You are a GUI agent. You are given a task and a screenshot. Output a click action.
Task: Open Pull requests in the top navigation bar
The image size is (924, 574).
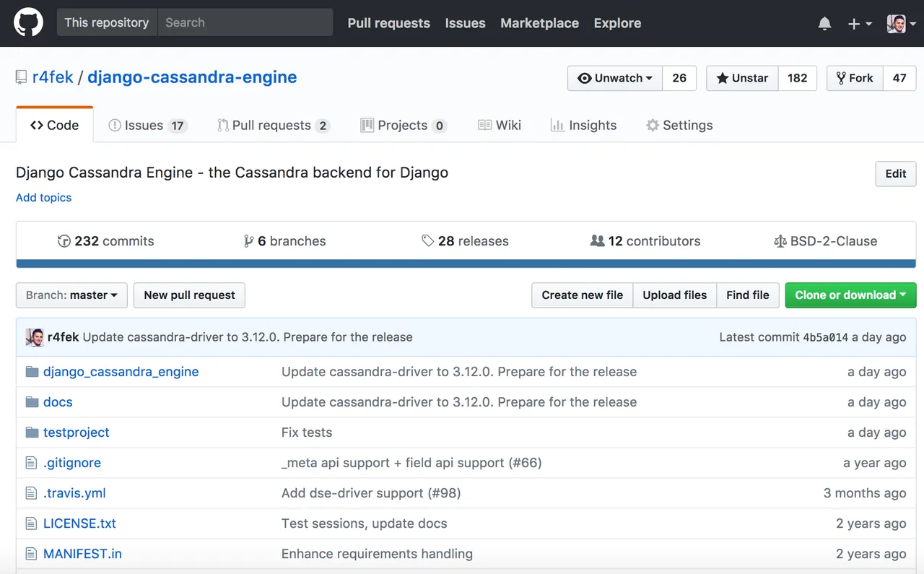tap(388, 23)
